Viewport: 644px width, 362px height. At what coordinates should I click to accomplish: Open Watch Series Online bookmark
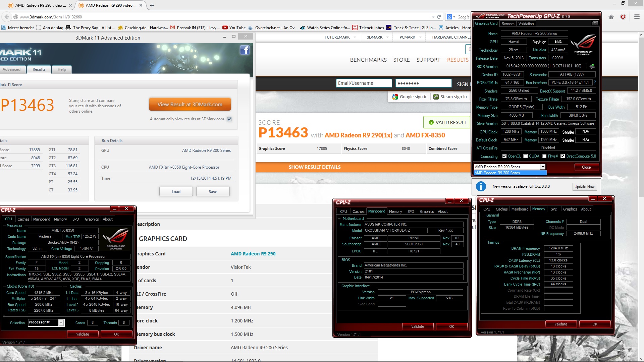tap(325, 28)
